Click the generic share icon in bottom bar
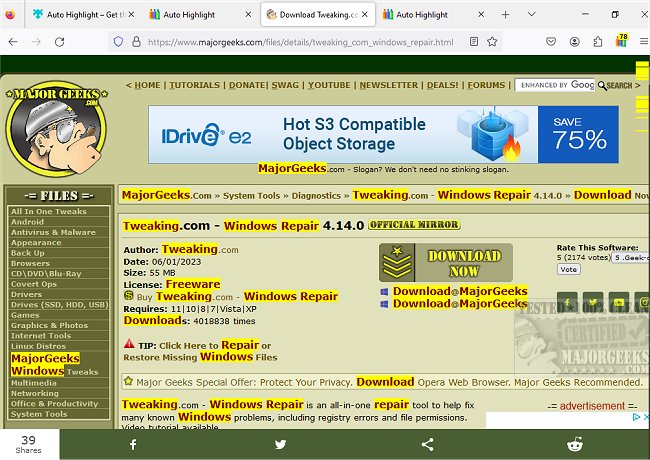The image size is (650, 460). (x=428, y=445)
